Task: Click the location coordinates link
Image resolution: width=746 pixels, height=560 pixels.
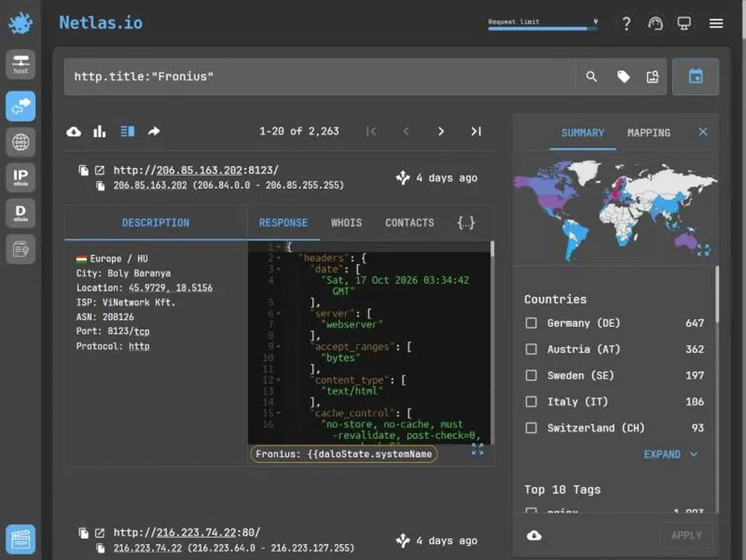Action: (170, 288)
